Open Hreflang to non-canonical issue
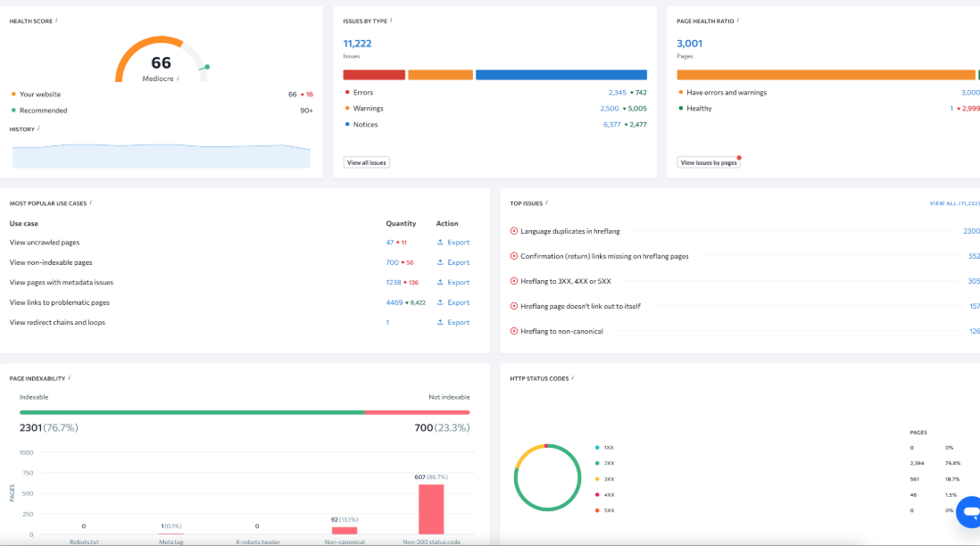This screenshot has height=546, width=980. pos(561,331)
